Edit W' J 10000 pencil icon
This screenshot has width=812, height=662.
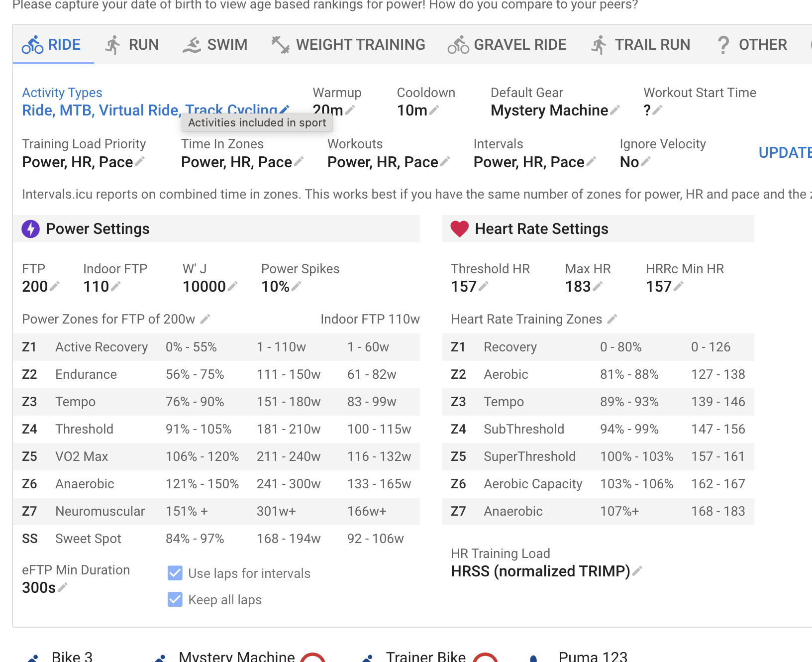pyautogui.click(x=232, y=286)
